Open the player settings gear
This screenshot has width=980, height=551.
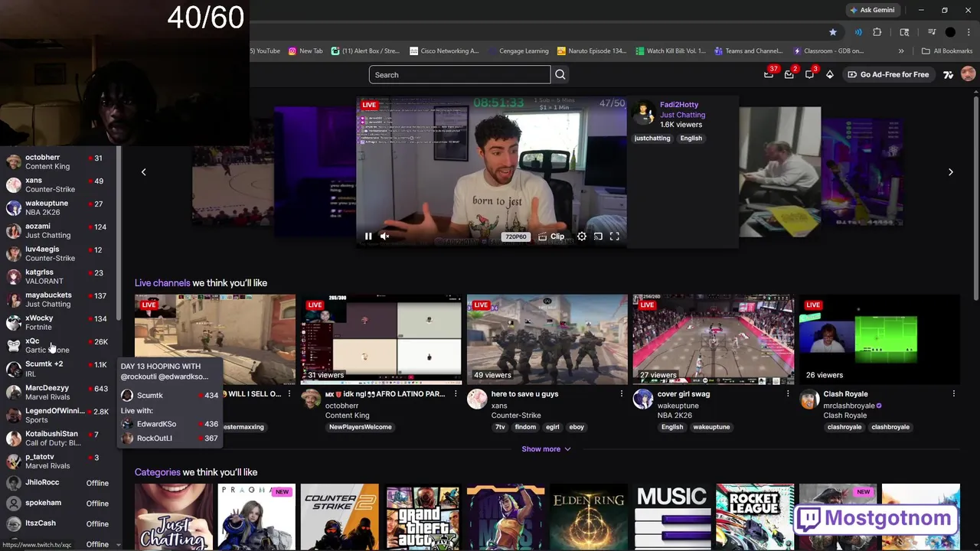coord(582,236)
